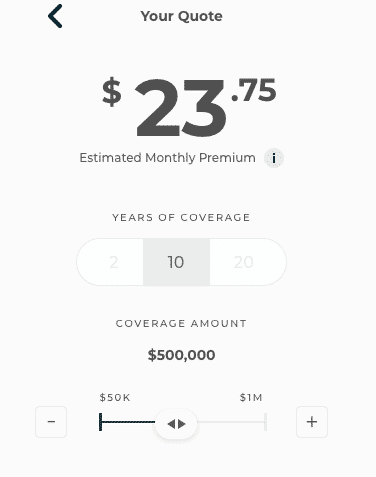The image size is (376, 477).
Task: Click the Your Quote page title
Action: coord(181,16)
